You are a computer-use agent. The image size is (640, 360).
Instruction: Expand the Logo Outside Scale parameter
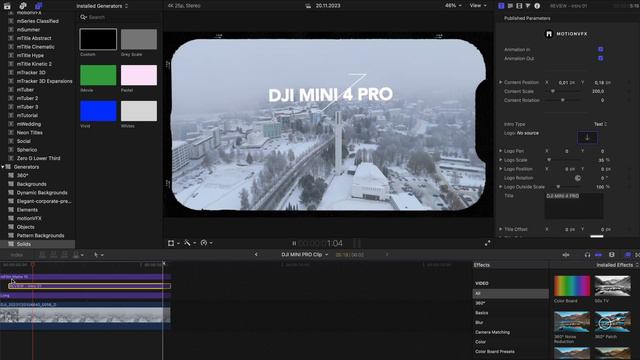coord(500,187)
